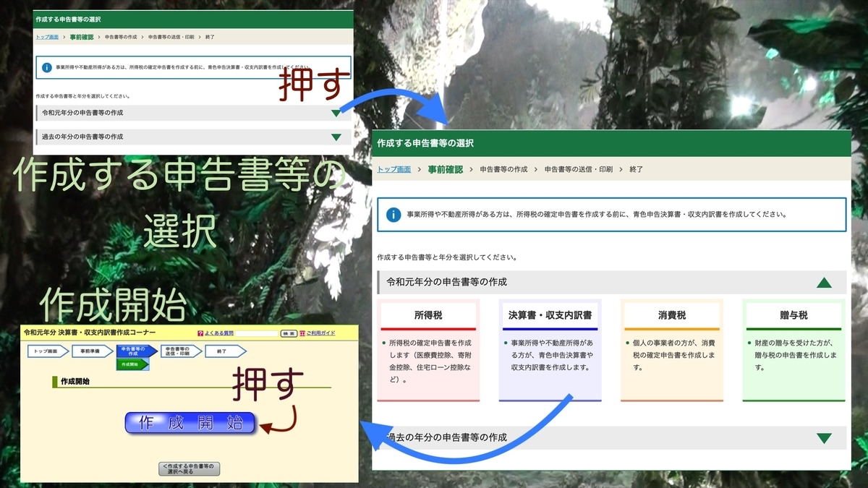This screenshot has width=868, height=488.
Task: Click the info icon beside the blue notice box
Action: [391, 213]
